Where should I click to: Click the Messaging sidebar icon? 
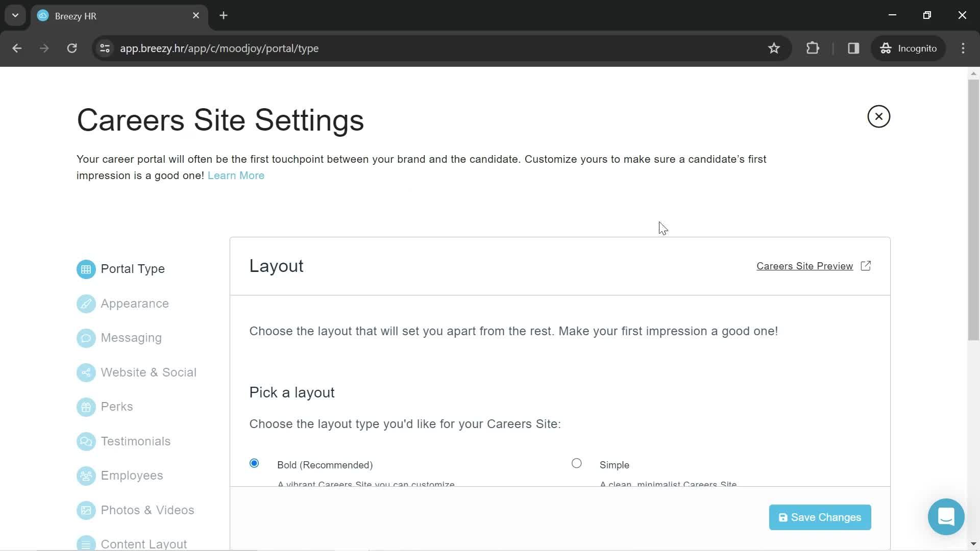click(x=85, y=337)
